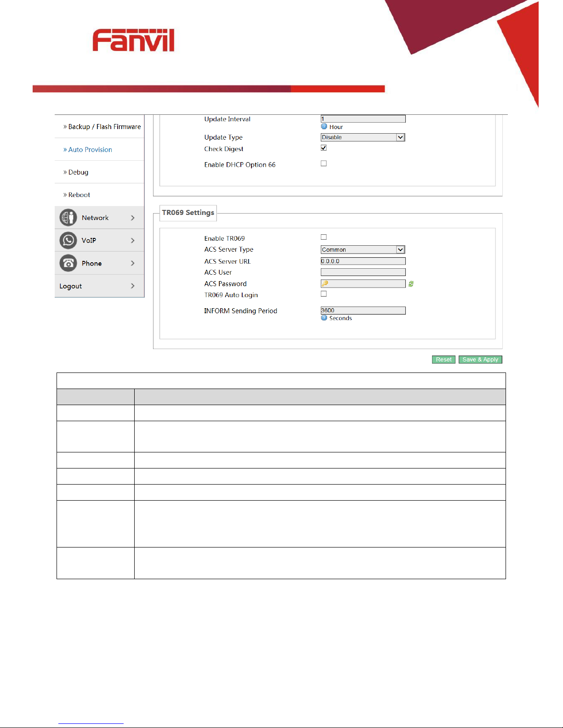
Task: Click the ACS Server Type label
Action: point(229,249)
